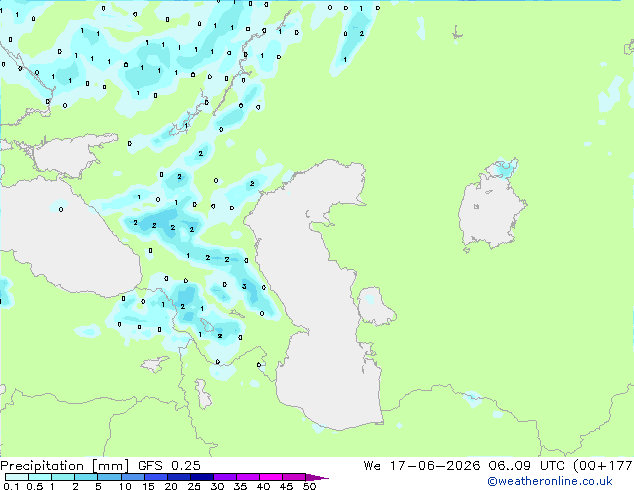
Task: Click the 35–40 mm legend color swatch
Action: [x=247, y=477]
